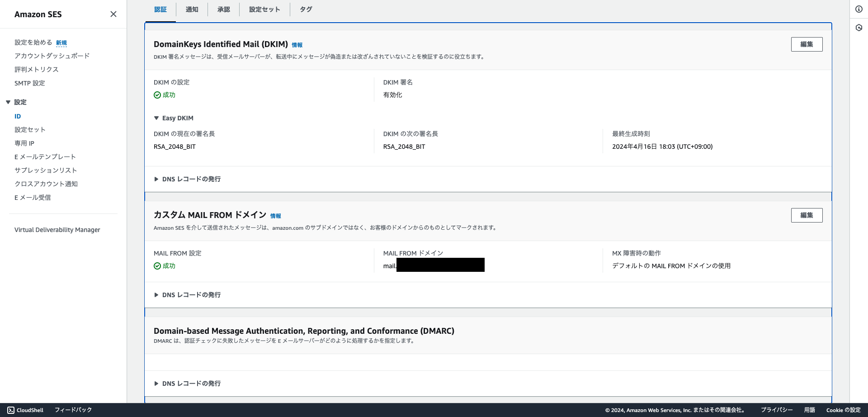
Task: Click the DomainKeys Identified Mail (DKIM) heading
Action: click(x=221, y=44)
